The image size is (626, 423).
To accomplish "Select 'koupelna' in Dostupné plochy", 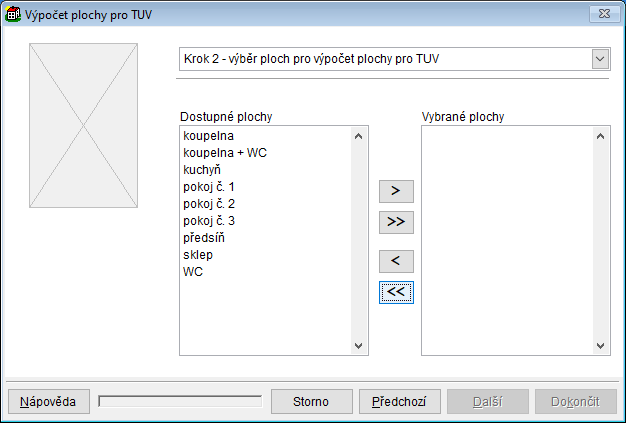I will tap(208, 134).
